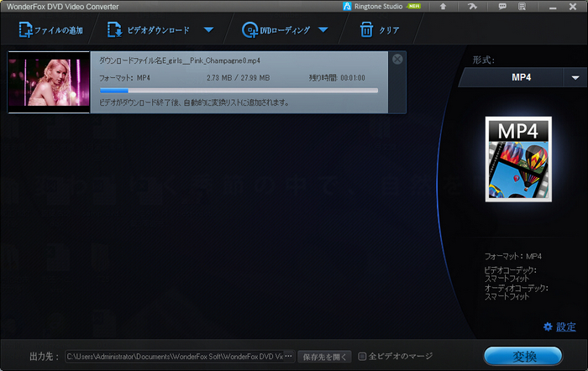The image size is (588, 371).
Task: Click the video thumbnail of downloading file
Action: pos(48,82)
